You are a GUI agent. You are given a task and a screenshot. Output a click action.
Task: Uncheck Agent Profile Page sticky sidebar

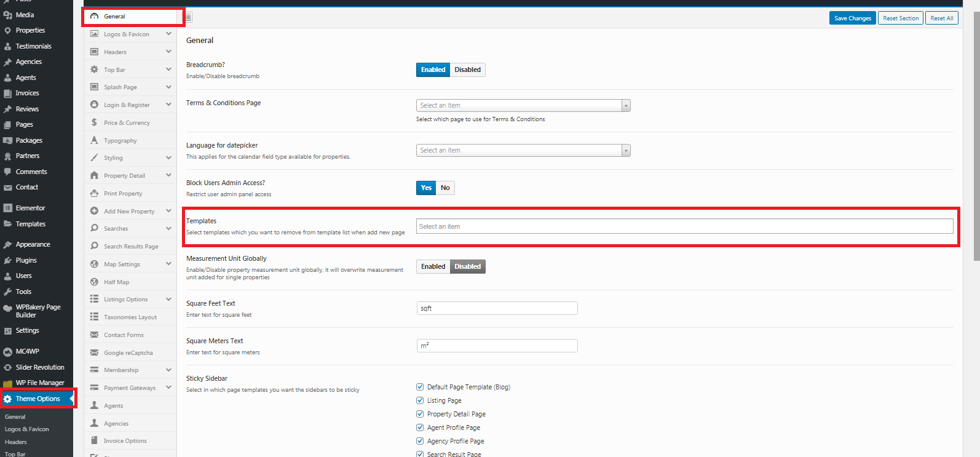(x=420, y=427)
